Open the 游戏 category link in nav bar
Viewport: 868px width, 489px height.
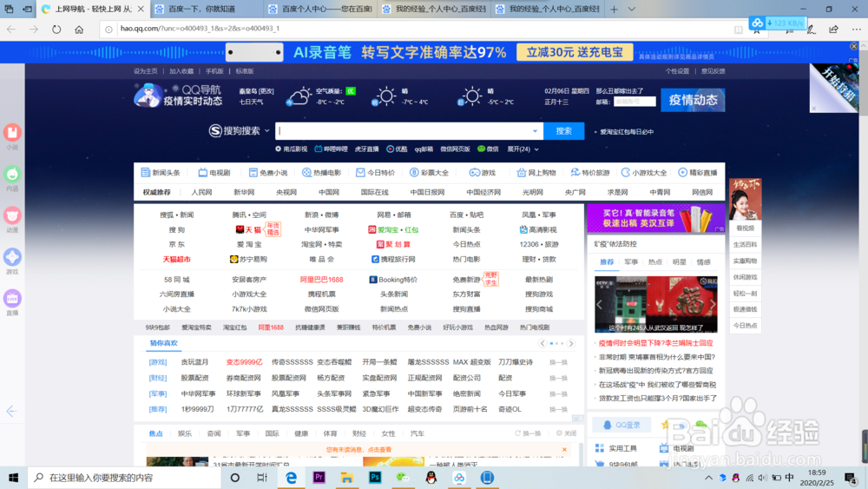click(482, 173)
